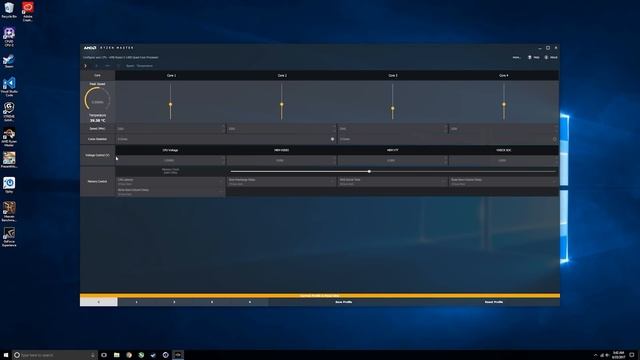This screenshot has height=360, width=640.
Task: Click the Ryzen Master taskbar button
Action: pos(178,355)
